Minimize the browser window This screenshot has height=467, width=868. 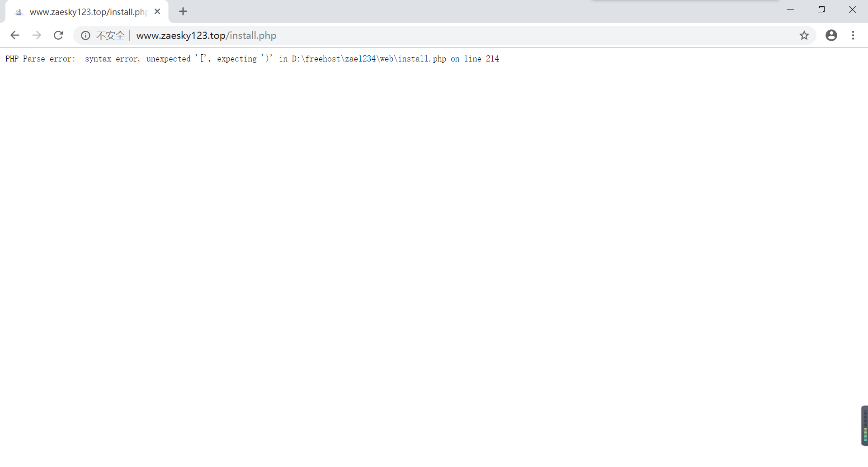tap(790, 9)
